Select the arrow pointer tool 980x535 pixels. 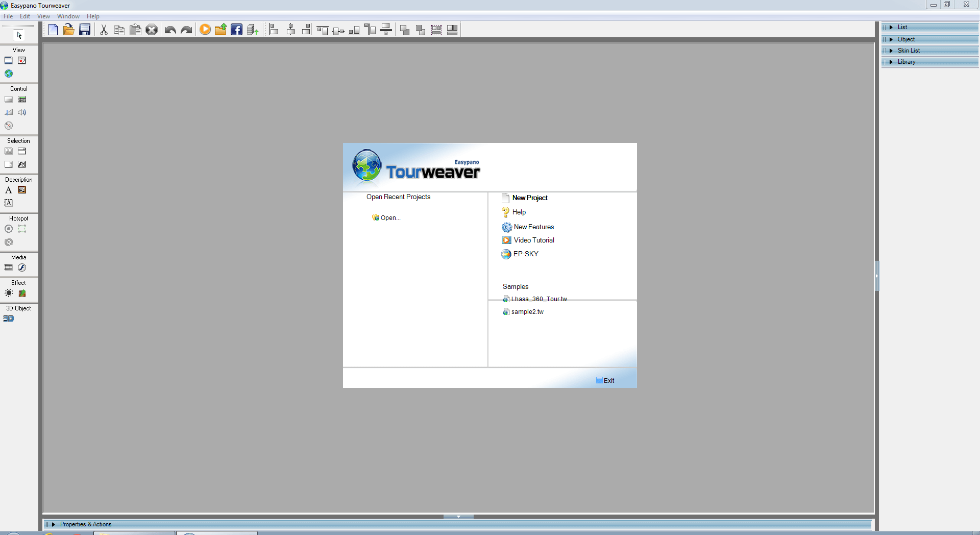(x=19, y=35)
